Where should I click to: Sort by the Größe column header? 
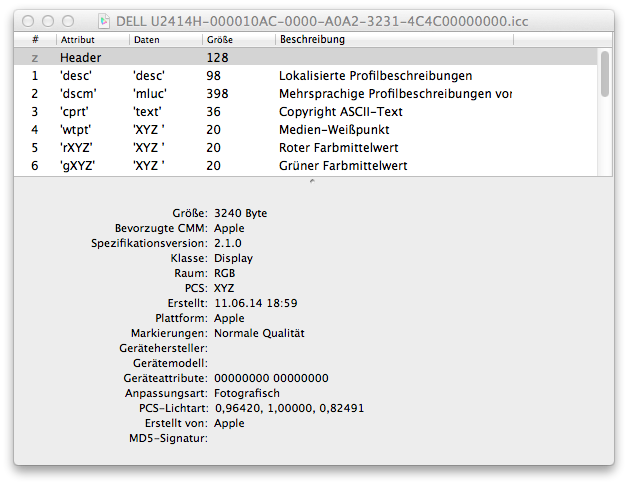(239, 40)
